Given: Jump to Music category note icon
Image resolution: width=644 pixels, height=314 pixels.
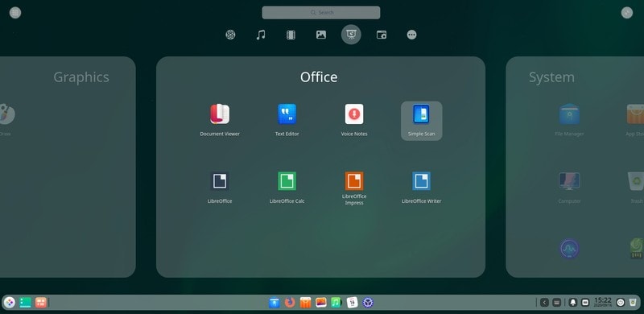Looking at the screenshot, I should click(260, 35).
